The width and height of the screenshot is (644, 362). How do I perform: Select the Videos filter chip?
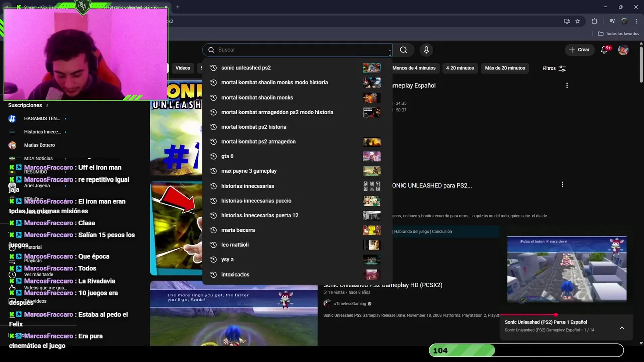click(x=183, y=68)
